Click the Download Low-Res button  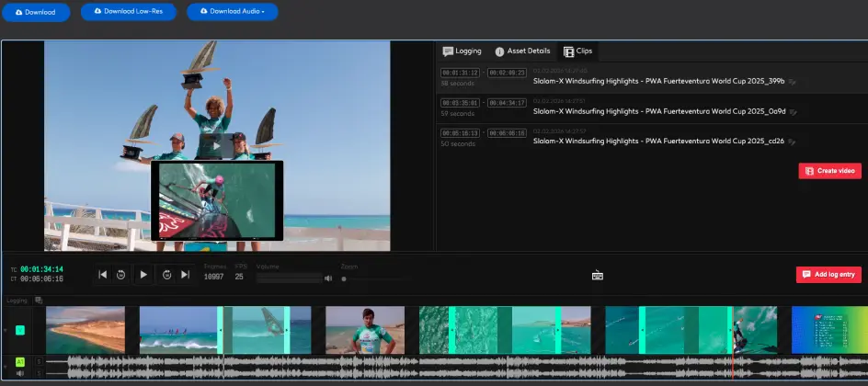[x=129, y=11]
